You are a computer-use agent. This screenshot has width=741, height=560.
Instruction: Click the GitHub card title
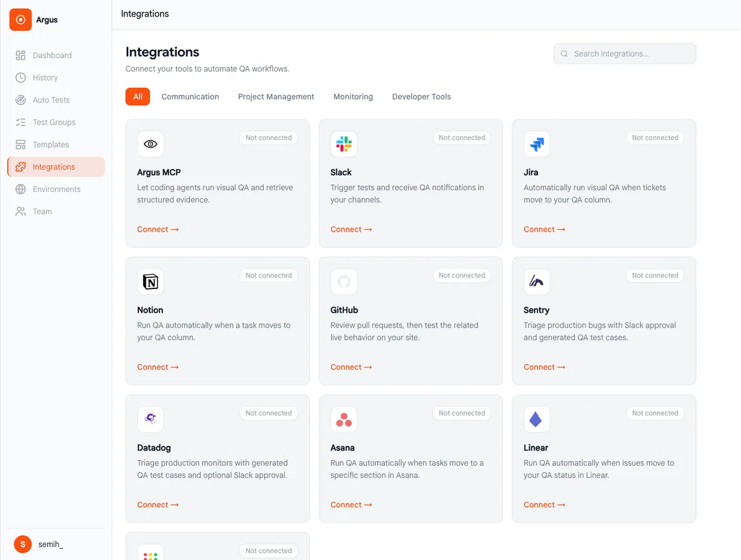coord(344,310)
